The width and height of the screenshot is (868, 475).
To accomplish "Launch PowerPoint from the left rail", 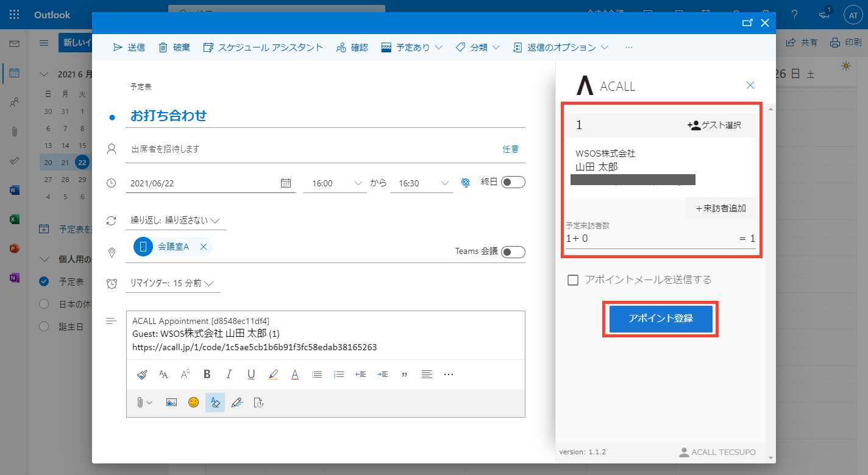I will 15,248.
